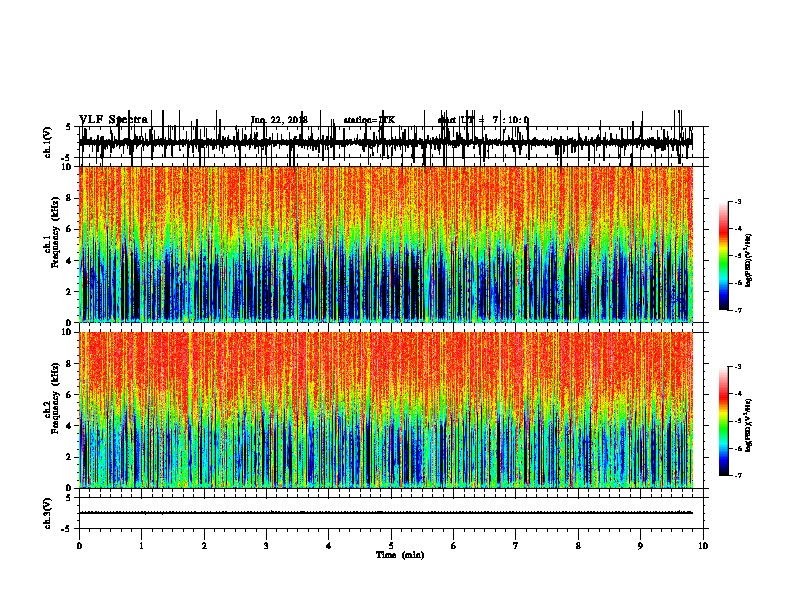Click time axis tick label '3'
The height and width of the screenshot is (612, 792).
pyautogui.click(x=266, y=546)
